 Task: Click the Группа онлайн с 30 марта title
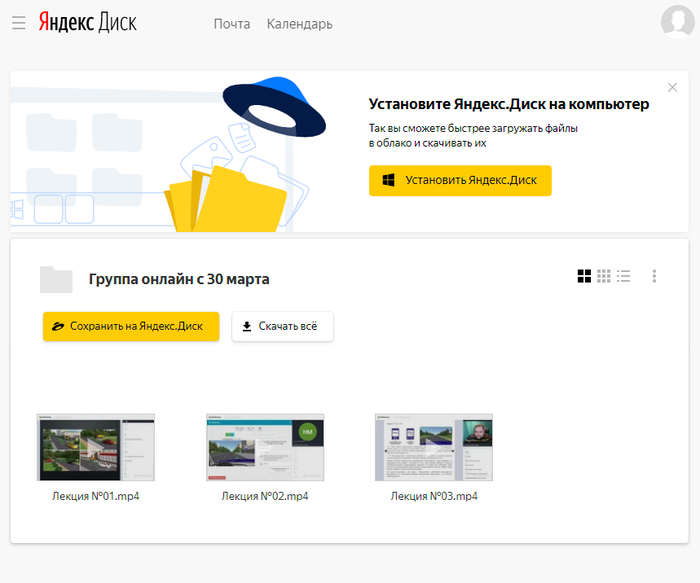(x=179, y=280)
